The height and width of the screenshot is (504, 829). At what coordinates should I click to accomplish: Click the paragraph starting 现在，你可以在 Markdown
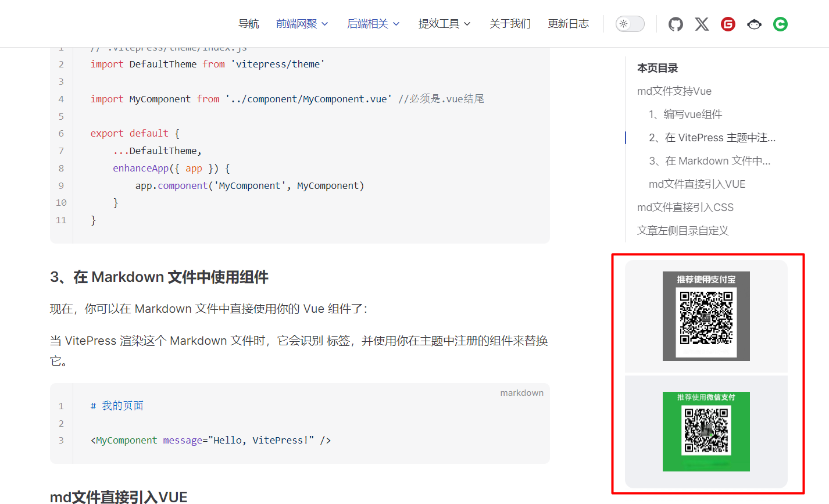[x=209, y=309]
